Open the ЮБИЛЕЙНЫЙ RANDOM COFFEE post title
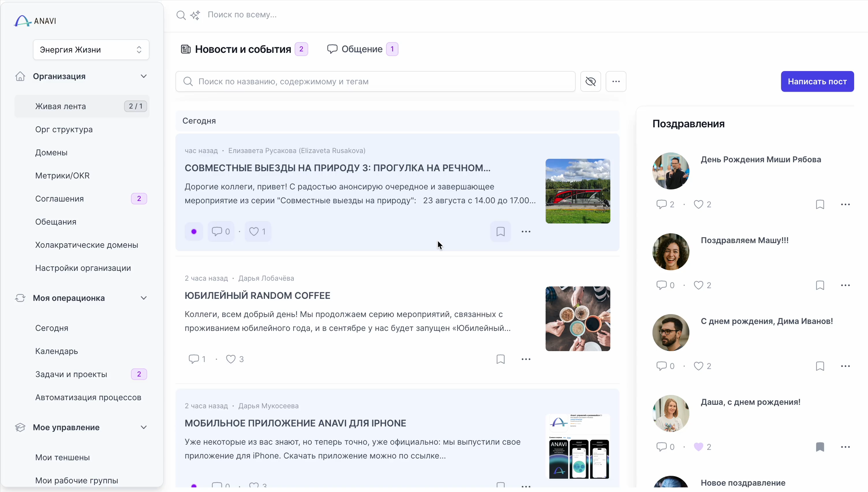This screenshot has width=868, height=492. click(x=257, y=296)
